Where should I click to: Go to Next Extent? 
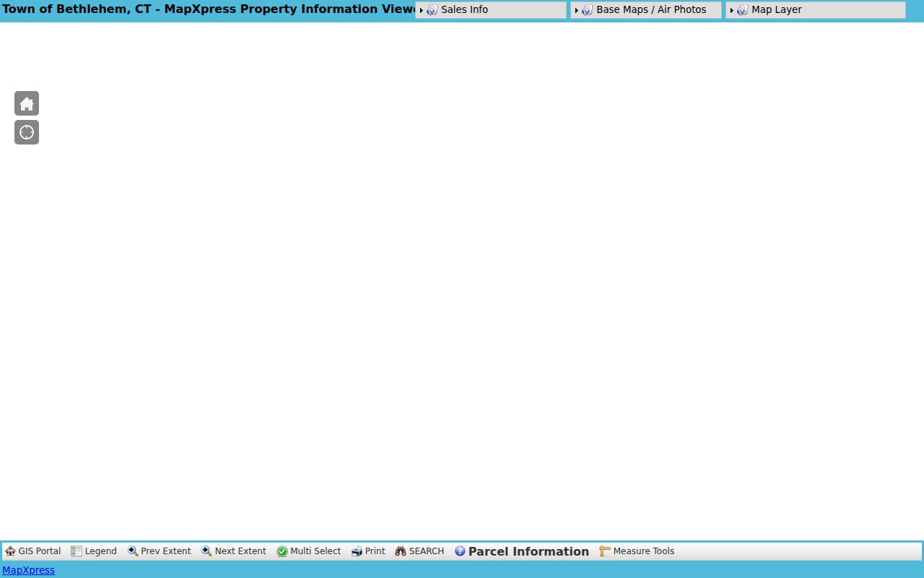[x=234, y=551]
